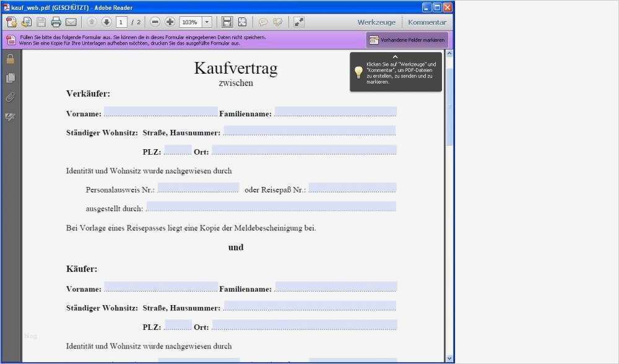Click the form document message bar icon
619x364 pixels.
click(x=11, y=40)
